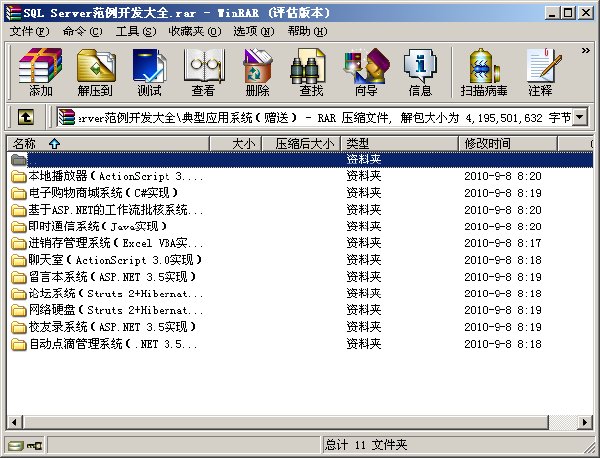Image resolution: width=600 pixels, height=458 pixels.
Task: Click the key password icon in status bar
Action: [x=34, y=445]
